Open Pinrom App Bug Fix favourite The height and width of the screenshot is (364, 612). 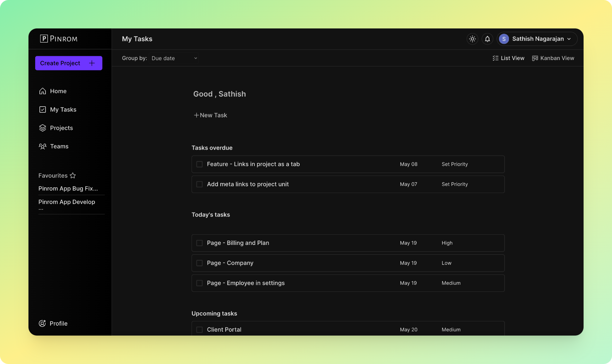coord(68,188)
